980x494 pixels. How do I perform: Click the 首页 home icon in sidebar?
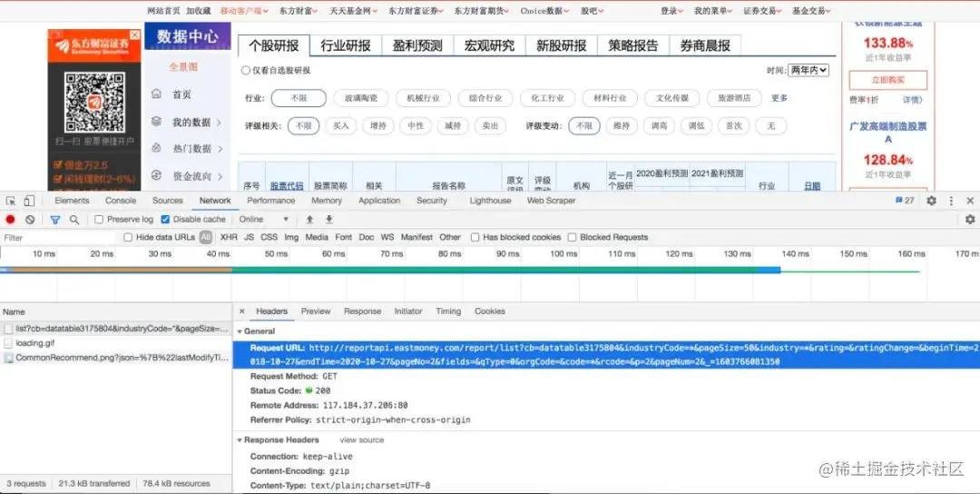point(156,94)
